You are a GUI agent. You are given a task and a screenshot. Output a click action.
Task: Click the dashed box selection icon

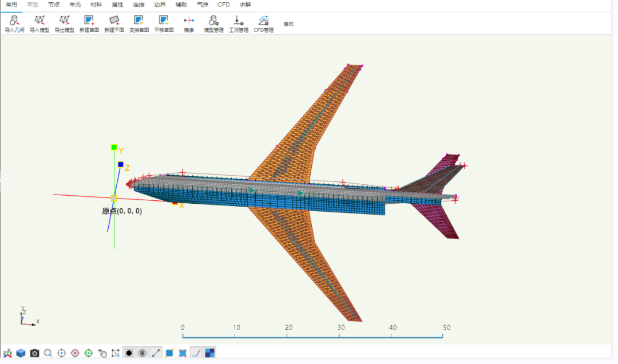pyautogui.click(x=116, y=353)
